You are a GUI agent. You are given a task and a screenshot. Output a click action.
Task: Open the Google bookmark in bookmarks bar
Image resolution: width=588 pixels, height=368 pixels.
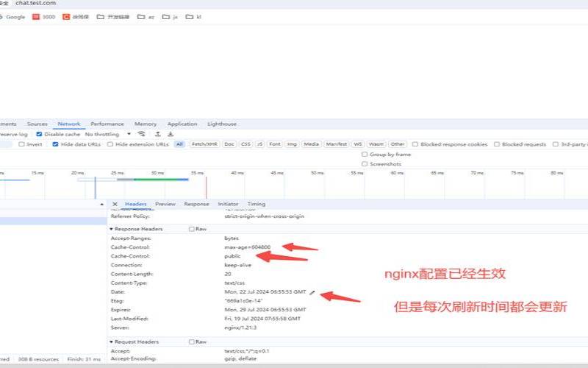[x=12, y=16]
